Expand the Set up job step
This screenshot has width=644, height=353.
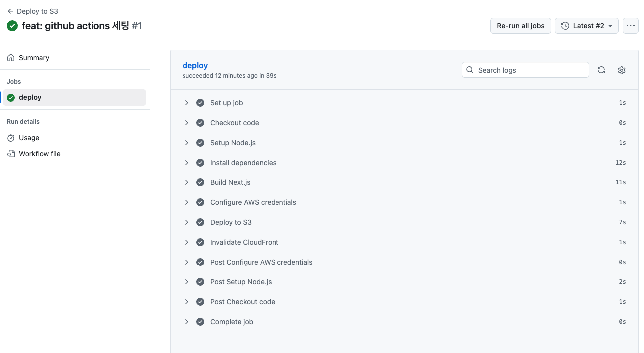click(x=187, y=103)
